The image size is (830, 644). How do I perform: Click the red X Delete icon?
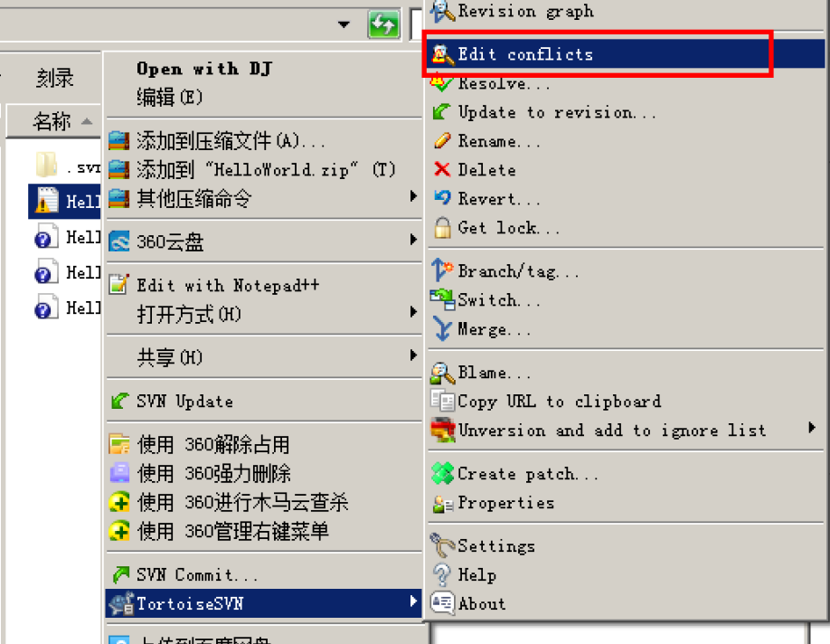click(x=442, y=169)
